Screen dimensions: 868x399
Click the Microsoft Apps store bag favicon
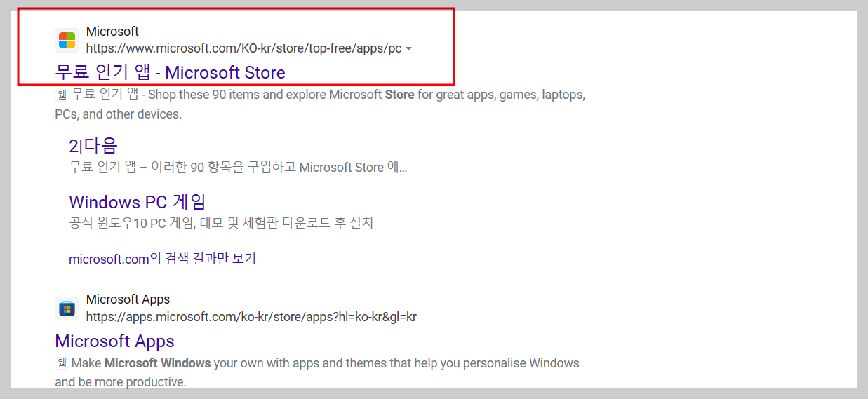(x=67, y=309)
